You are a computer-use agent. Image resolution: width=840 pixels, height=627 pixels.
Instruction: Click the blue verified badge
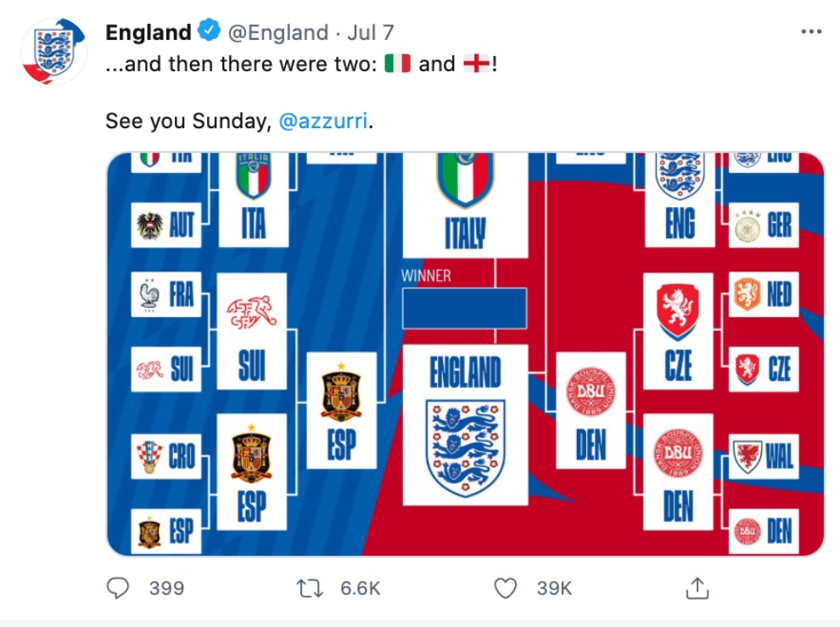click(x=209, y=31)
